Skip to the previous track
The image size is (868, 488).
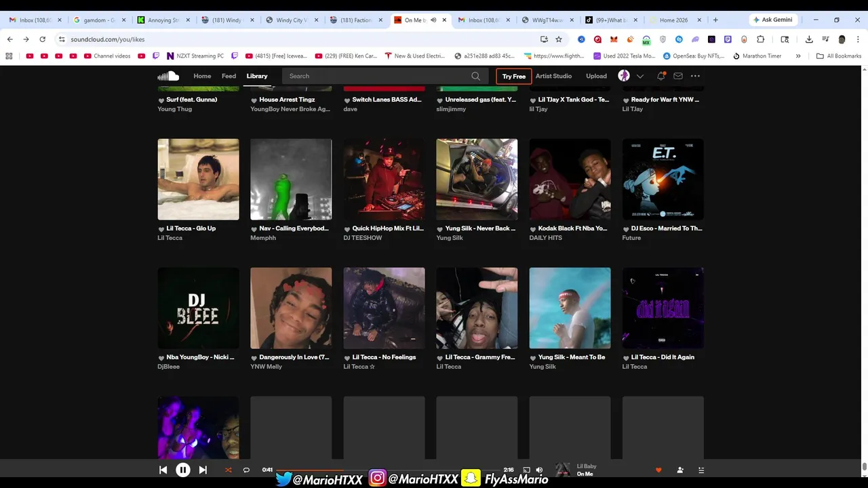[163, 470]
